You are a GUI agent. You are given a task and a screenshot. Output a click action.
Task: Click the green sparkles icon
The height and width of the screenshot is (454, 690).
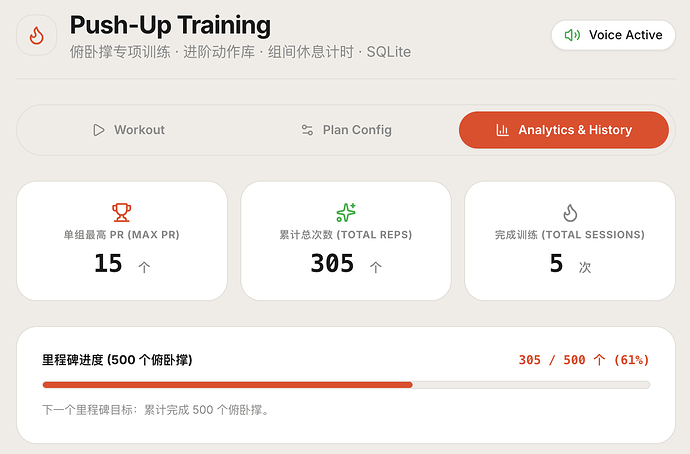346,212
